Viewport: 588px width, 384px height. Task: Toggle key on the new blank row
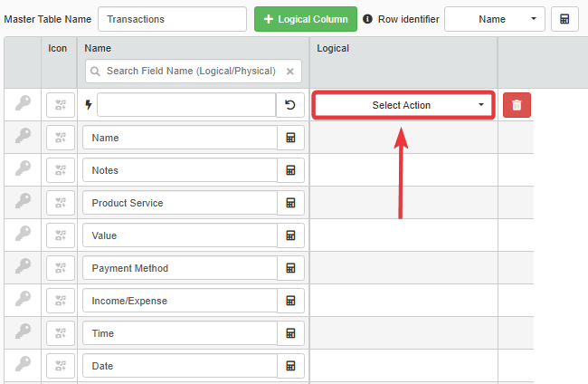[23, 103]
